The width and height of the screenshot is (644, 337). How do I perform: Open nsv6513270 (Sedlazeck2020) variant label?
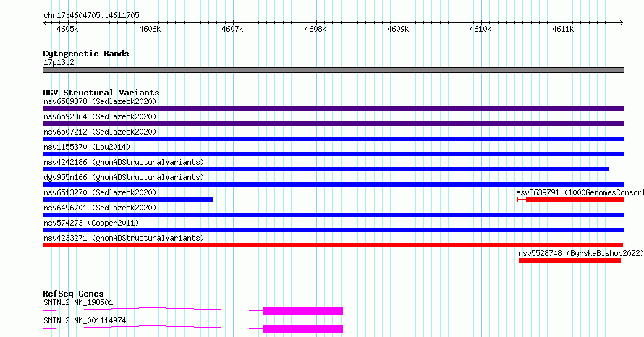pyautogui.click(x=100, y=192)
